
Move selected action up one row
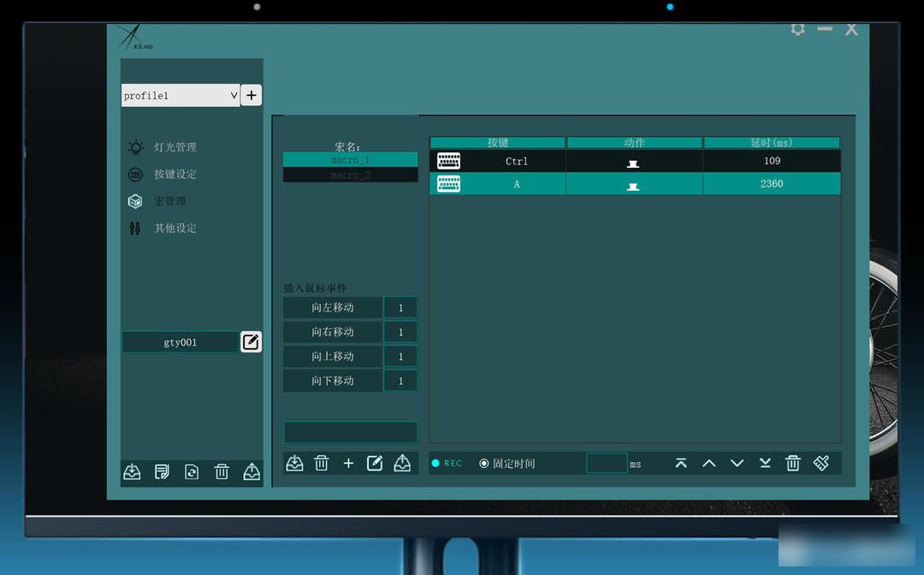tap(709, 464)
